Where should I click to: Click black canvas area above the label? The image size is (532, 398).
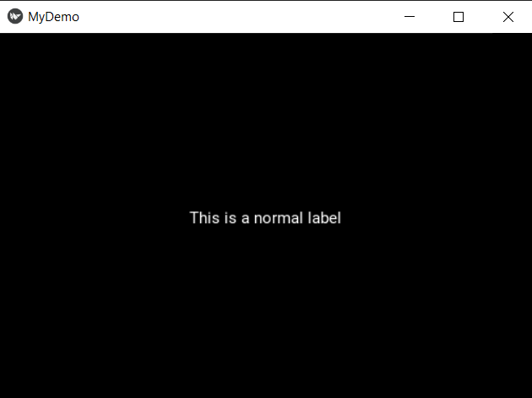coord(266,119)
